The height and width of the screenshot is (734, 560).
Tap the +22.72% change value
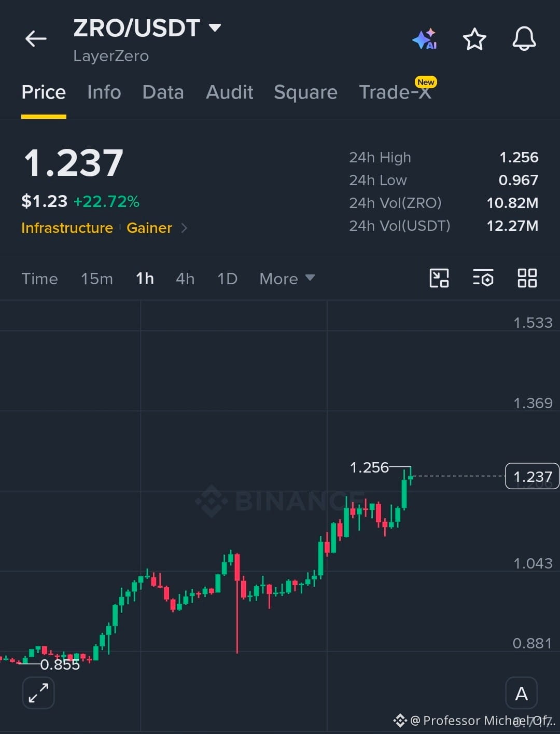click(106, 201)
